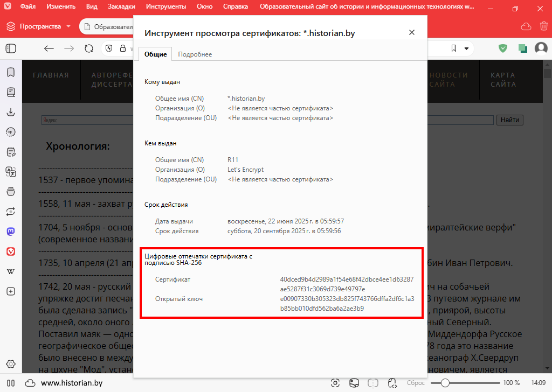The image size is (552, 392).
Task: Expand the Пространства workspaces dropdown
Action: pyautogui.click(x=68, y=26)
